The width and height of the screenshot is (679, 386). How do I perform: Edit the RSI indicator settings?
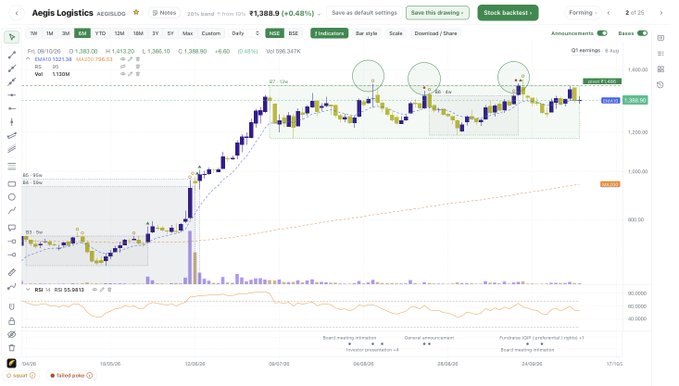102,289
